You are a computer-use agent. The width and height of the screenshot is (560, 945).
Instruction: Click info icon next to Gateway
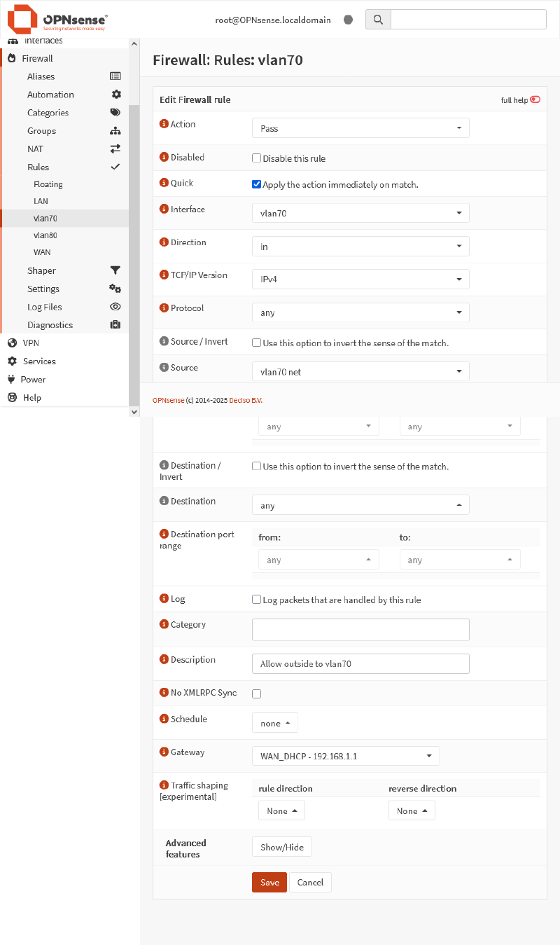coord(164,752)
